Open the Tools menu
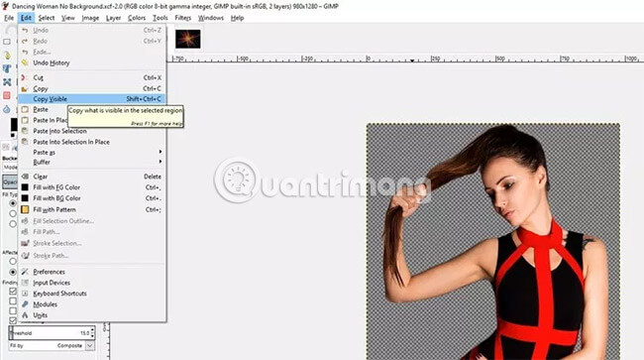The width and height of the screenshot is (644, 360). [160, 18]
